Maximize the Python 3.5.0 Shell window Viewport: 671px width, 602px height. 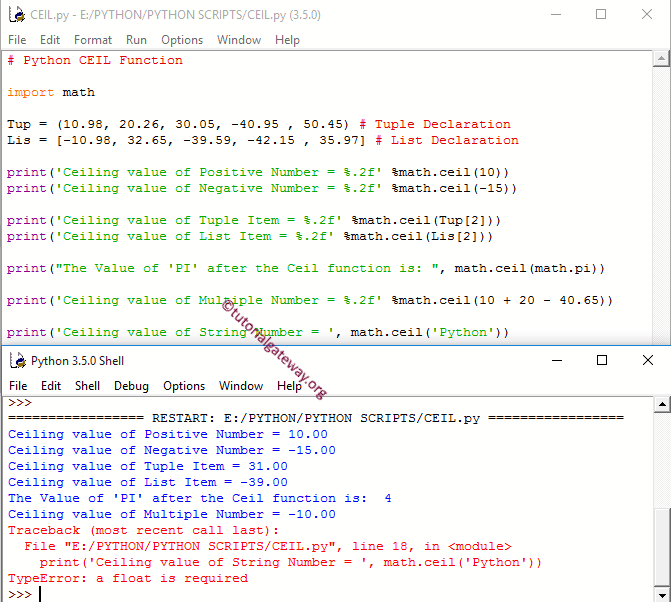[602, 360]
